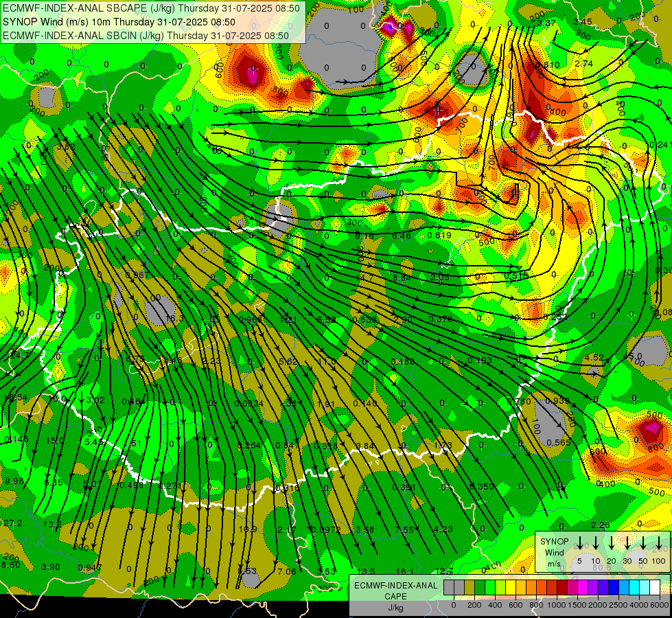Click the 1000 tick label on the CAPE scale

pos(556,605)
